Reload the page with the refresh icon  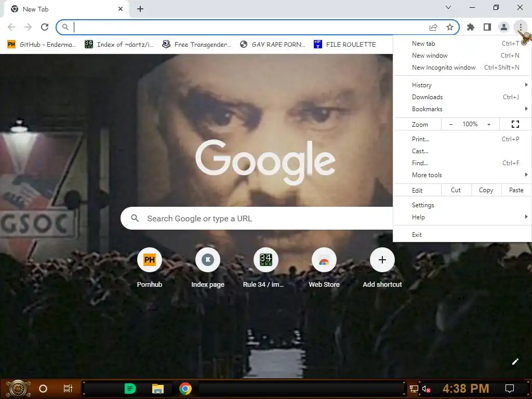click(45, 27)
